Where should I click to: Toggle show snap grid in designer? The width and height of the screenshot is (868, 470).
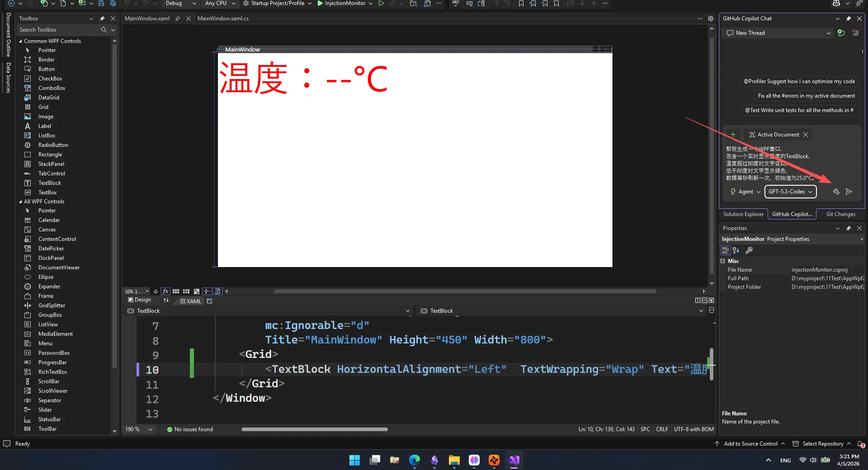(x=176, y=291)
